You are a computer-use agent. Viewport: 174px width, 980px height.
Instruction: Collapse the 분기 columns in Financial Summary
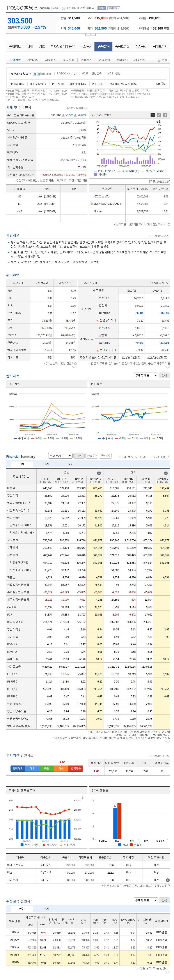pyautogui.click(x=166, y=473)
